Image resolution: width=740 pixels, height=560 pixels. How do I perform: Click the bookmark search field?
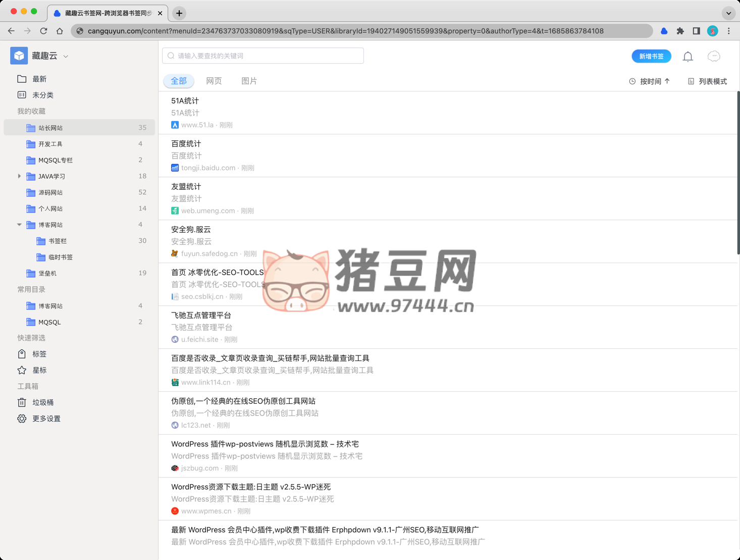pyautogui.click(x=263, y=56)
